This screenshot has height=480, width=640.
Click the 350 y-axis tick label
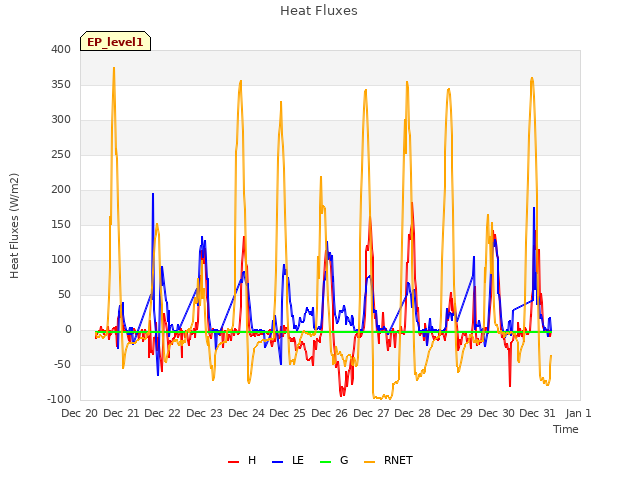coord(61,84)
